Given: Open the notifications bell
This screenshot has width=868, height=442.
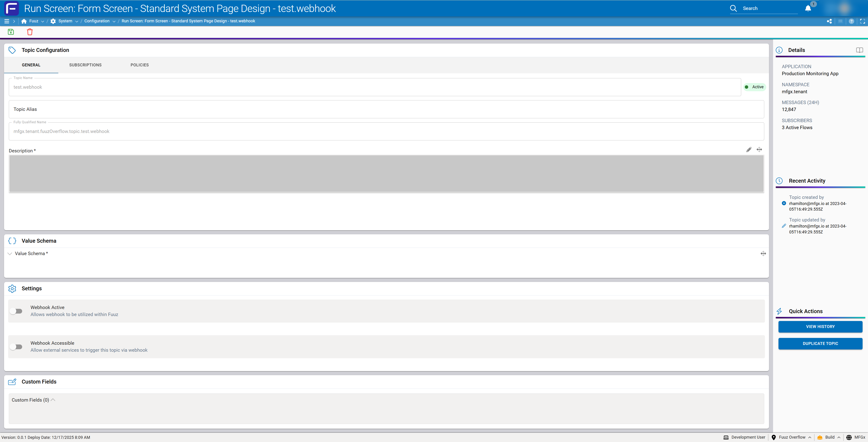Looking at the screenshot, I should 808,8.
